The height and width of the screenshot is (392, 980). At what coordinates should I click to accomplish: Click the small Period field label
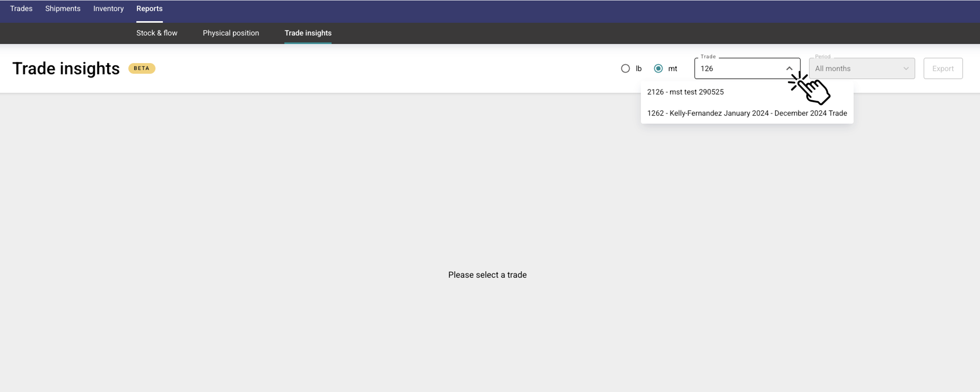822,57
